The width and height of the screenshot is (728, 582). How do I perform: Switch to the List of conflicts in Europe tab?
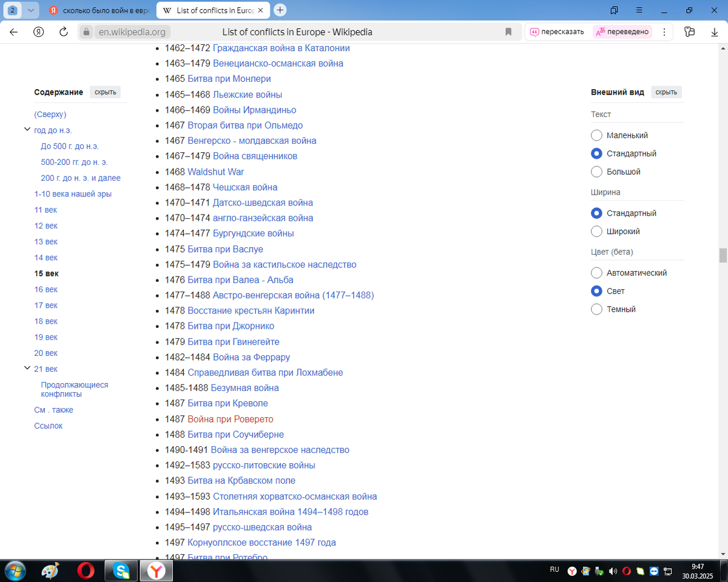pos(213,10)
